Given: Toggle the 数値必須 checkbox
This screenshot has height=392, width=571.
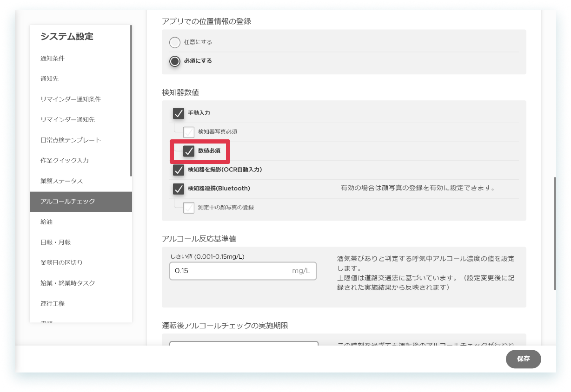Looking at the screenshot, I should [x=189, y=151].
